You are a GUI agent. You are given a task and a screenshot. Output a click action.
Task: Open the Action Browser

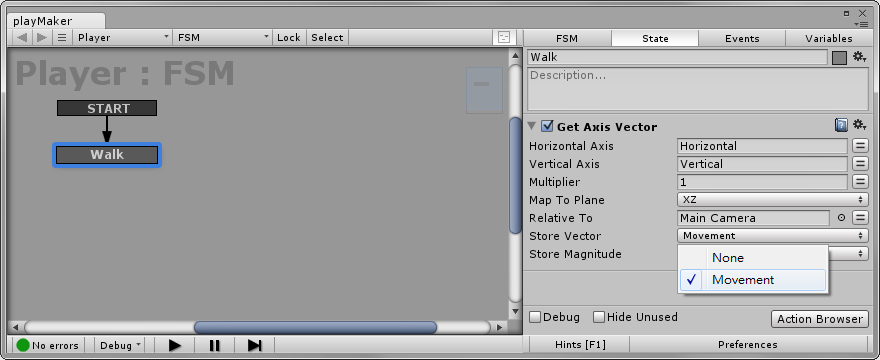click(x=819, y=319)
